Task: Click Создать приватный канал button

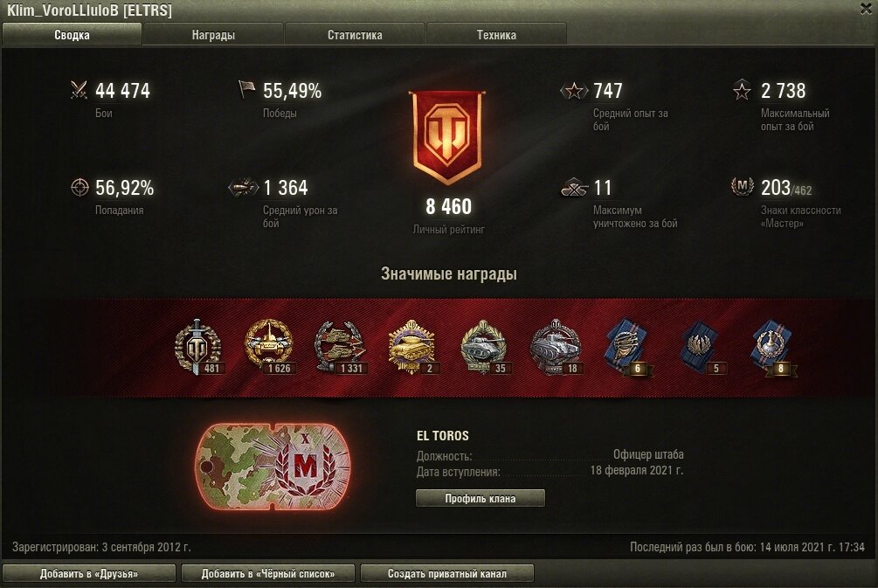Action: tap(446, 573)
